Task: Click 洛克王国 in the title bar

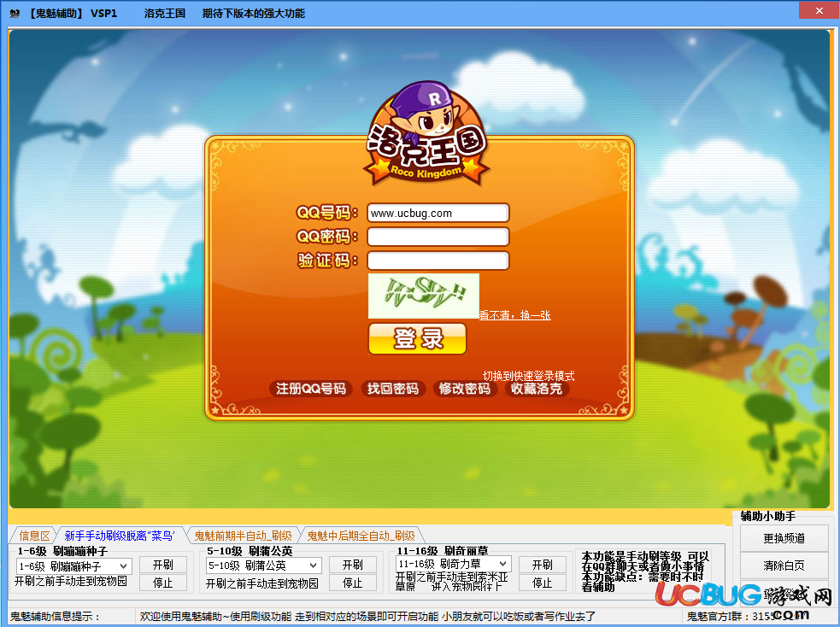Action: [x=164, y=14]
